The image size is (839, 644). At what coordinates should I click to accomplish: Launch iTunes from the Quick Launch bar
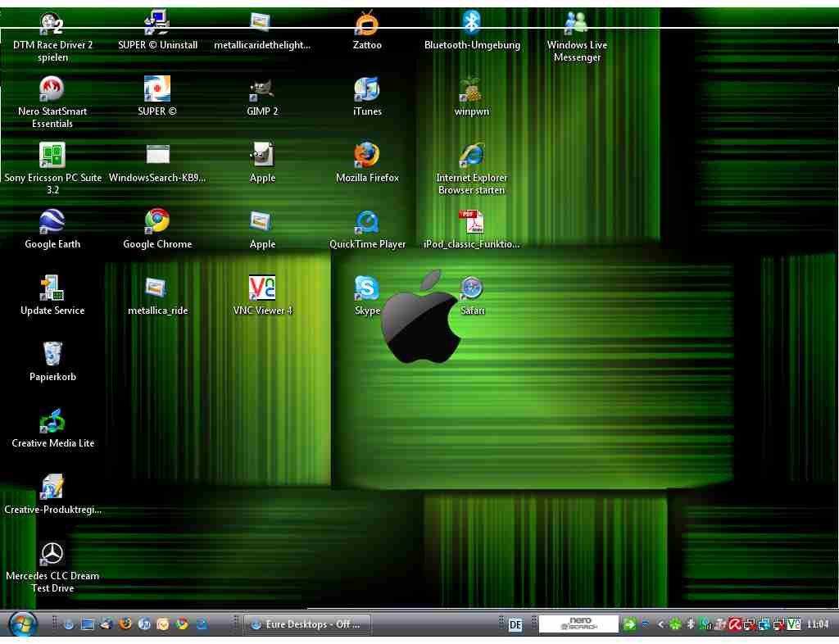tap(144, 624)
